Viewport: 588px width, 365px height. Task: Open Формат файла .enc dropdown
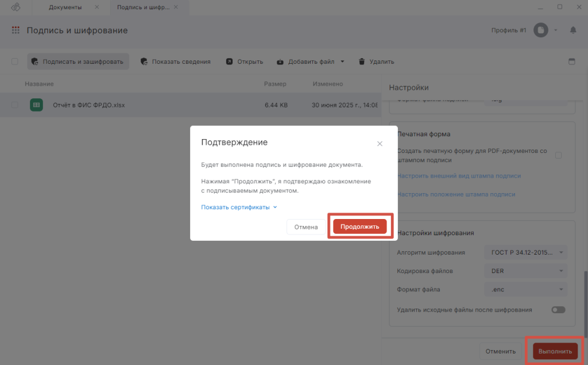click(x=525, y=289)
